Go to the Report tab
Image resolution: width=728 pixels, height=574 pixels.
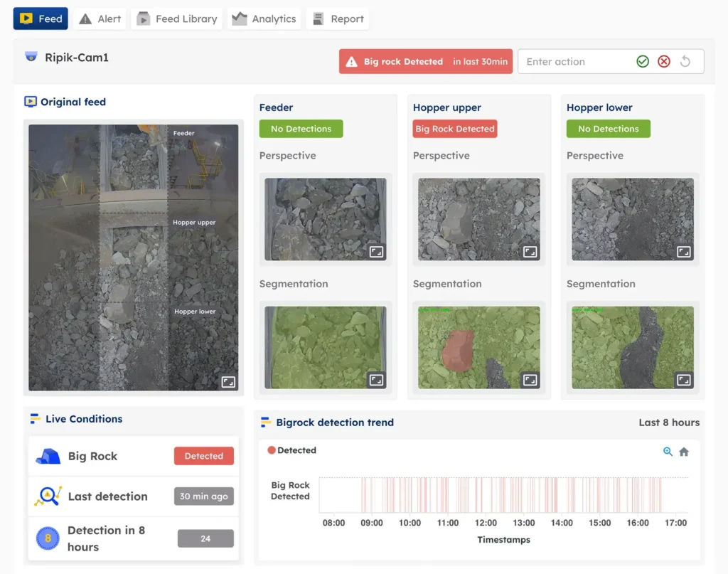pos(338,19)
